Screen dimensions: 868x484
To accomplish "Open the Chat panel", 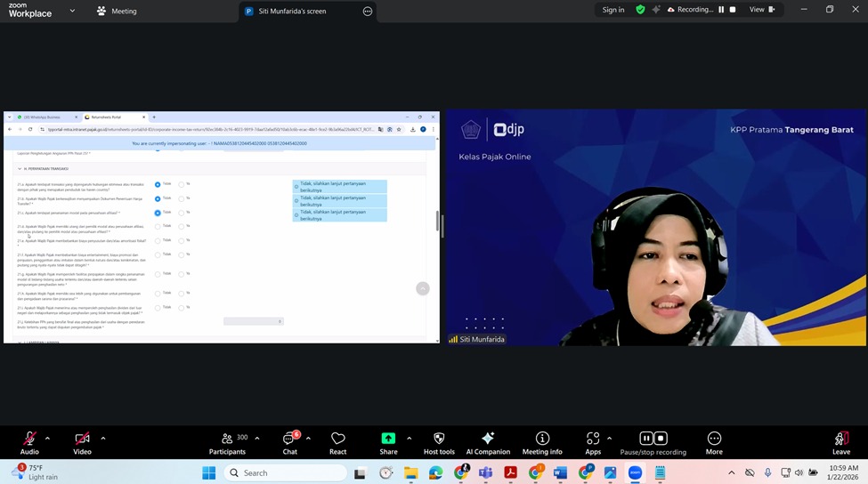I will click(x=289, y=439).
